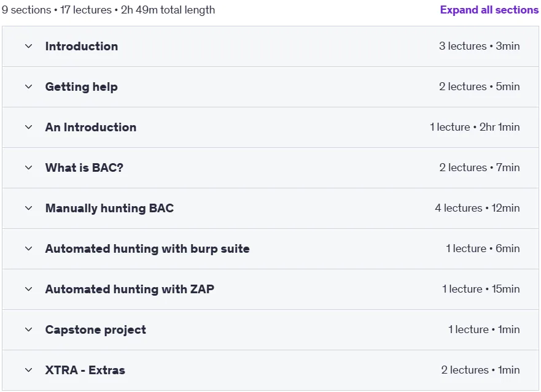Open the An Introduction section chevron
Screen dimensions: 541x392
click(x=29, y=127)
